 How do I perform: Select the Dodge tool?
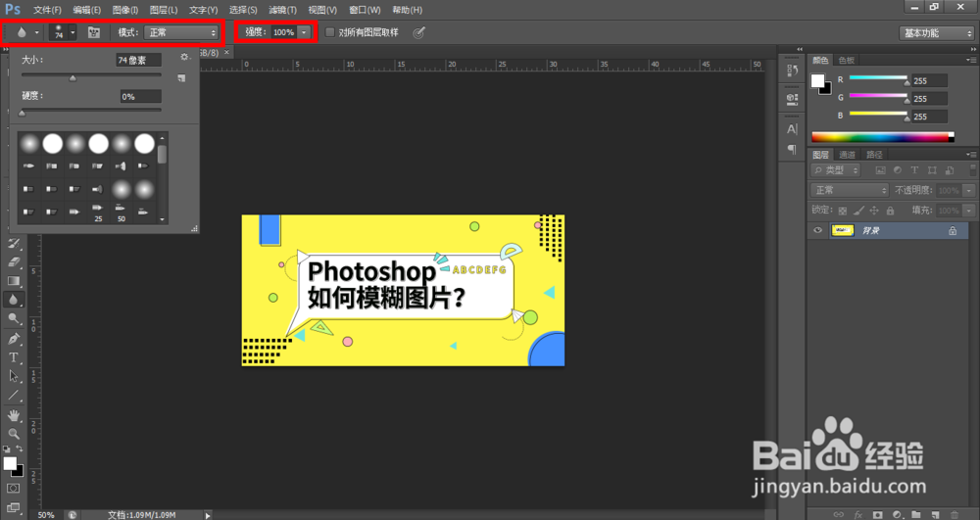pos(14,319)
